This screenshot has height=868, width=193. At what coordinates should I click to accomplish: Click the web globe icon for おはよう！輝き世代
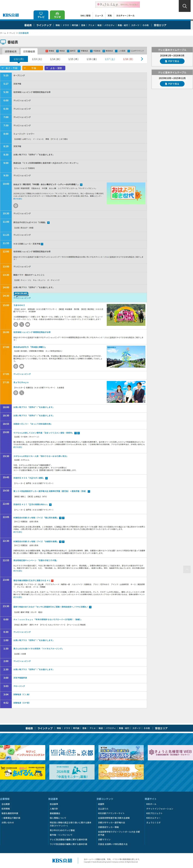click(x=15, y=206)
